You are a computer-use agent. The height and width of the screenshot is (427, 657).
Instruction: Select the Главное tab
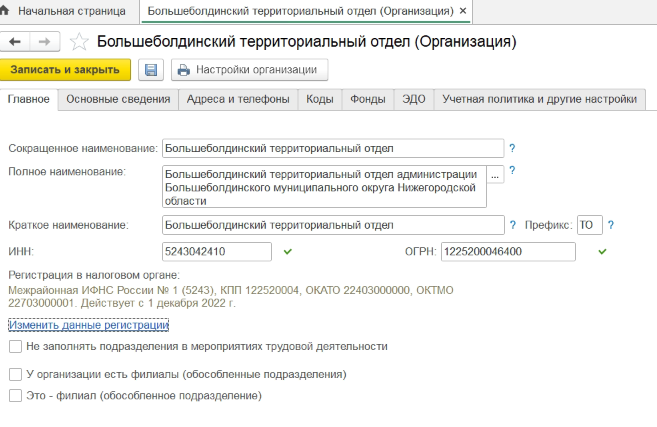pyautogui.click(x=28, y=99)
